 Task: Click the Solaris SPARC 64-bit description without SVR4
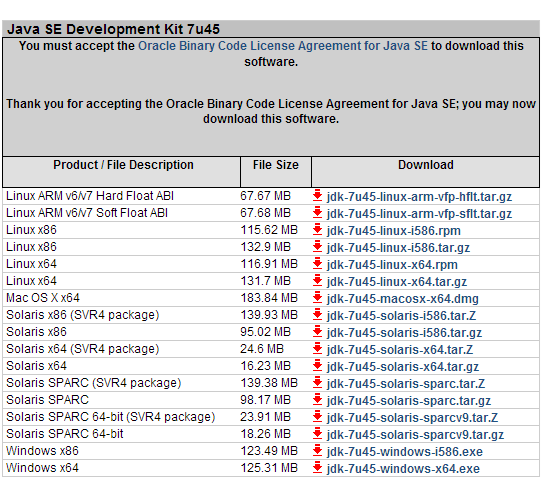[64, 434]
